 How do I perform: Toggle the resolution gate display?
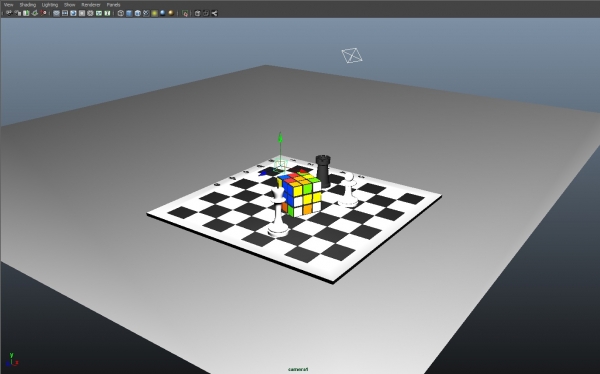tap(73, 13)
